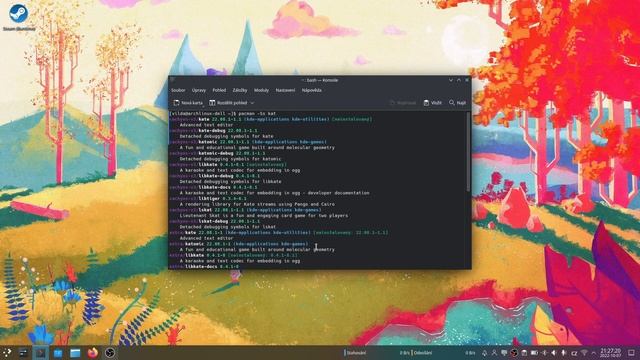
Task: Click the Rozdělit pohled button
Action: 228,103
